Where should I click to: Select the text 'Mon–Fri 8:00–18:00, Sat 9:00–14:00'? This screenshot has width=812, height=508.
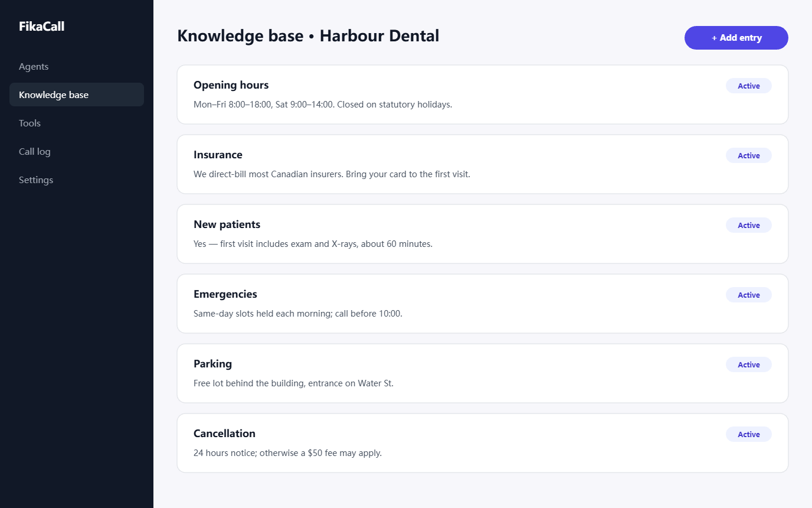263,105
